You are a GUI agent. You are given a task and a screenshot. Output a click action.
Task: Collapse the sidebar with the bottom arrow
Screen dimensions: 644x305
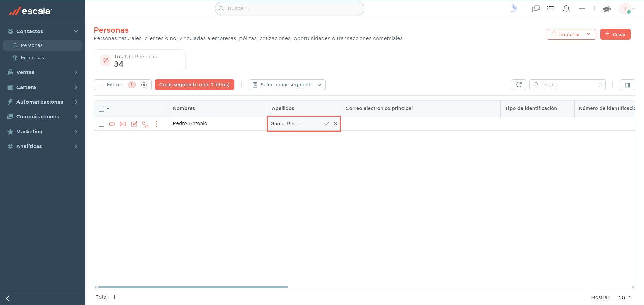(x=8, y=298)
